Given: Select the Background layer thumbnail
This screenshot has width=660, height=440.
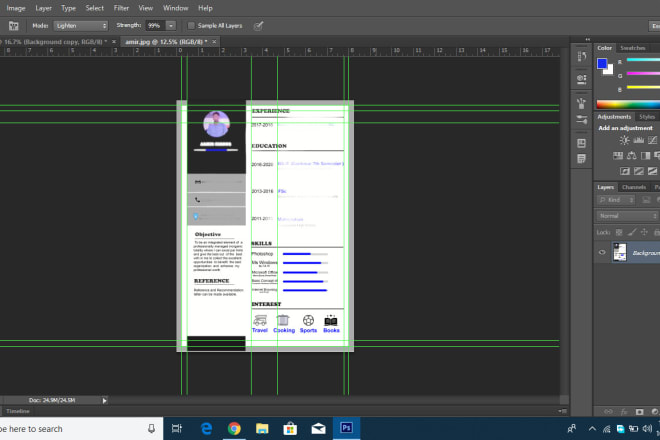Looking at the screenshot, I should coord(619,253).
